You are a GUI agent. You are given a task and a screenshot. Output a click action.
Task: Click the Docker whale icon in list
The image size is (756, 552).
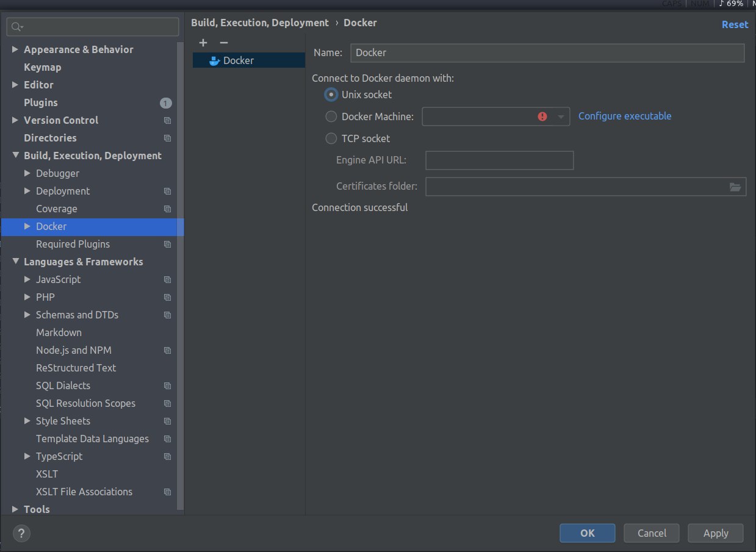pos(214,60)
